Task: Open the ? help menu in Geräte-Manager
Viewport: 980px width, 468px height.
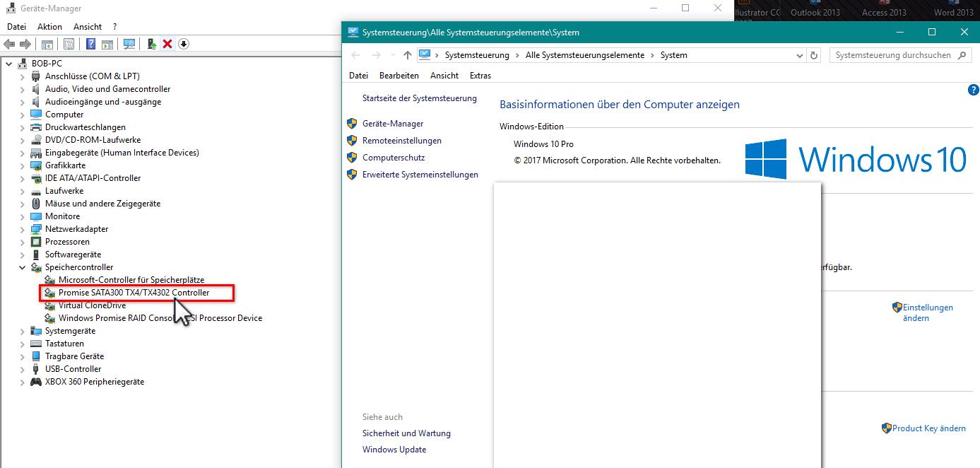Action: point(114,27)
